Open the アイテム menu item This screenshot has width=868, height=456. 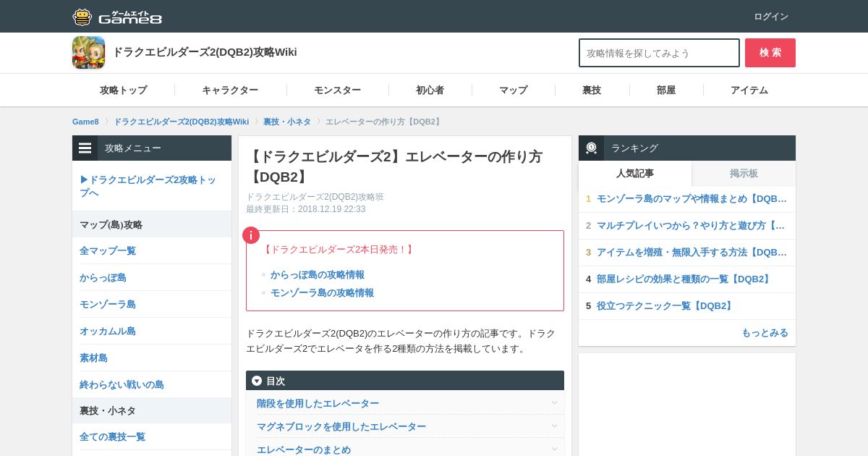click(x=749, y=90)
